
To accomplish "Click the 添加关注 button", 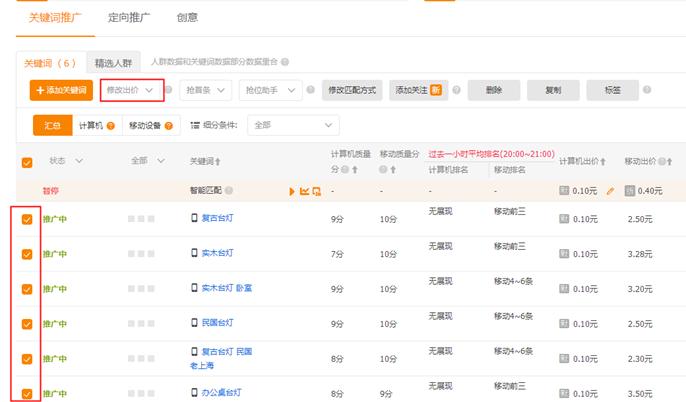I will point(419,90).
